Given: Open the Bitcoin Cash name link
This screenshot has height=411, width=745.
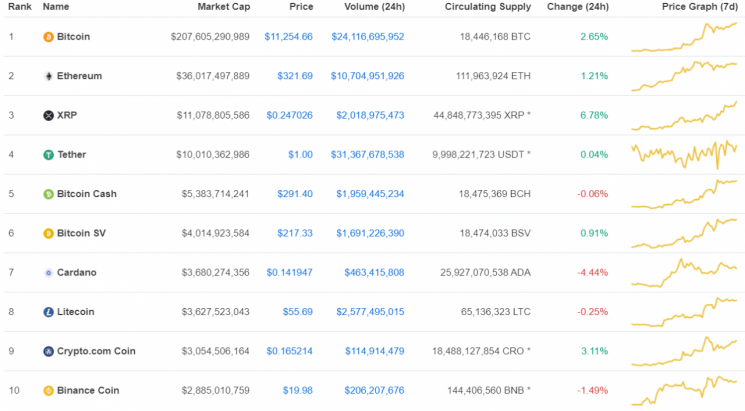Looking at the screenshot, I should [86, 194].
